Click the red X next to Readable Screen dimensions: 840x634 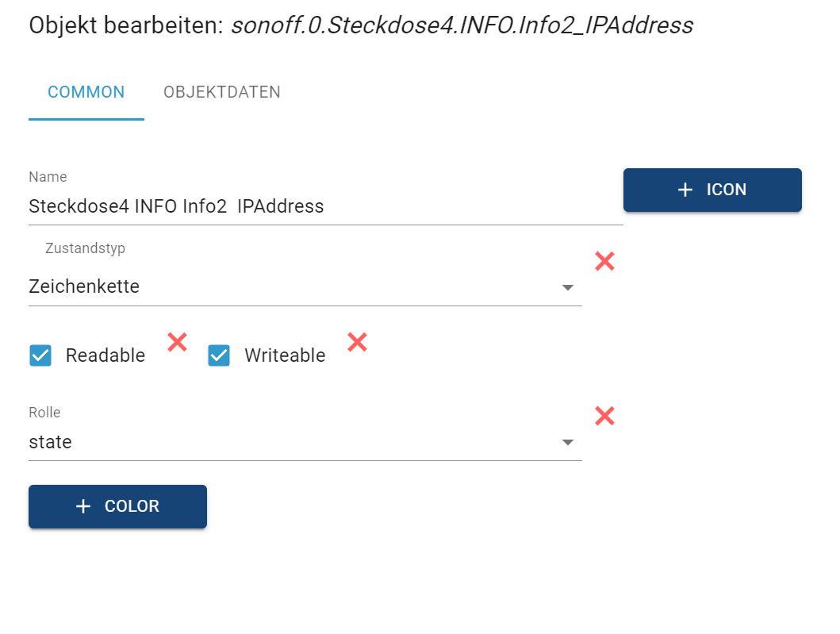[177, 342]
